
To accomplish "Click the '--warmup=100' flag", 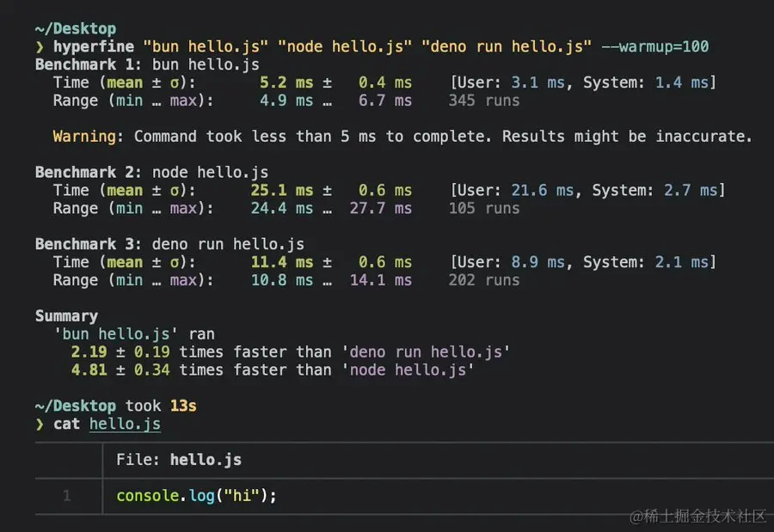I will (x=655, y=46).
